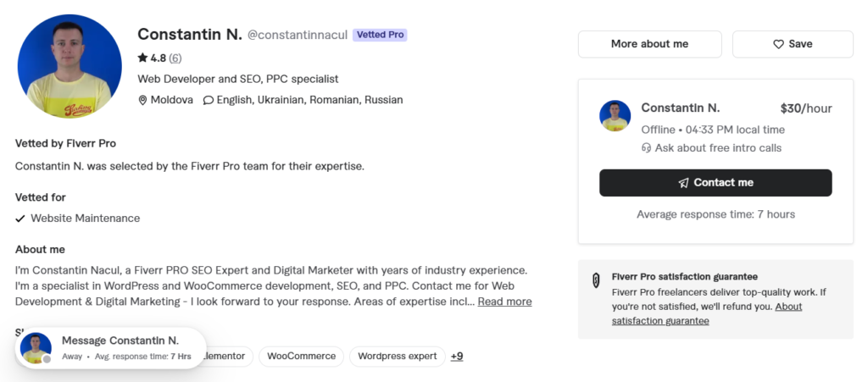Click the star rating icon next to 4.8
This screenshot has width=868, height=382.
(142, 58)
